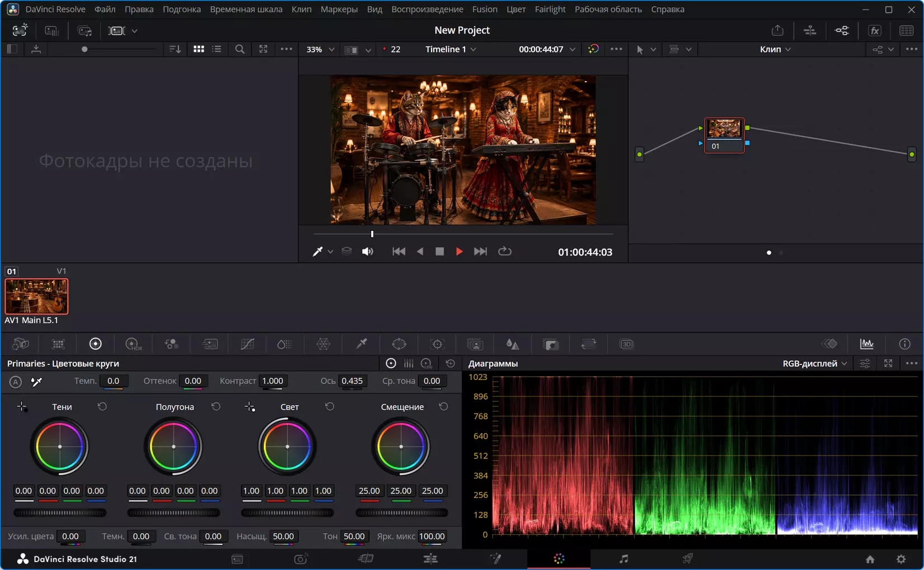The image size is (924, 570).
Task: Open the Information palette
Action: pos(904,344)
